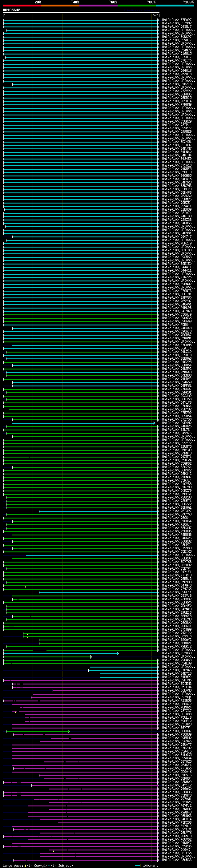This screenshot has height=868, width=197.
Task: Select hit label UniRef100_B6YTF4
Action: [177, 728]
